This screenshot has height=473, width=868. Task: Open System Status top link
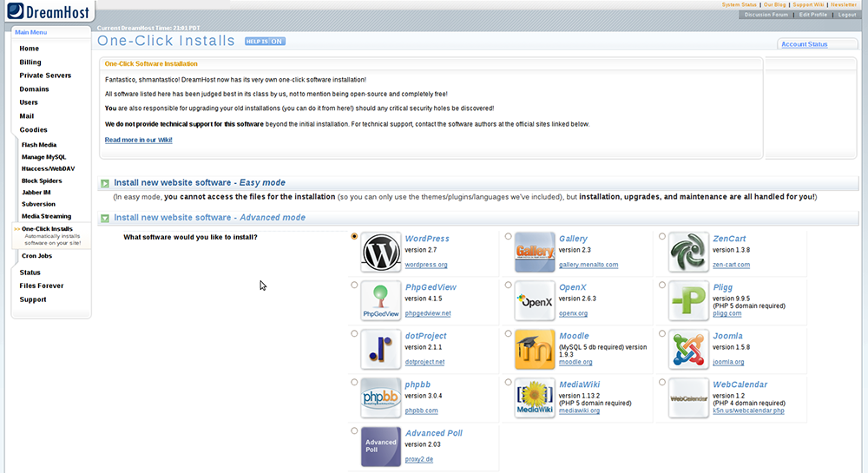point(739,4)
